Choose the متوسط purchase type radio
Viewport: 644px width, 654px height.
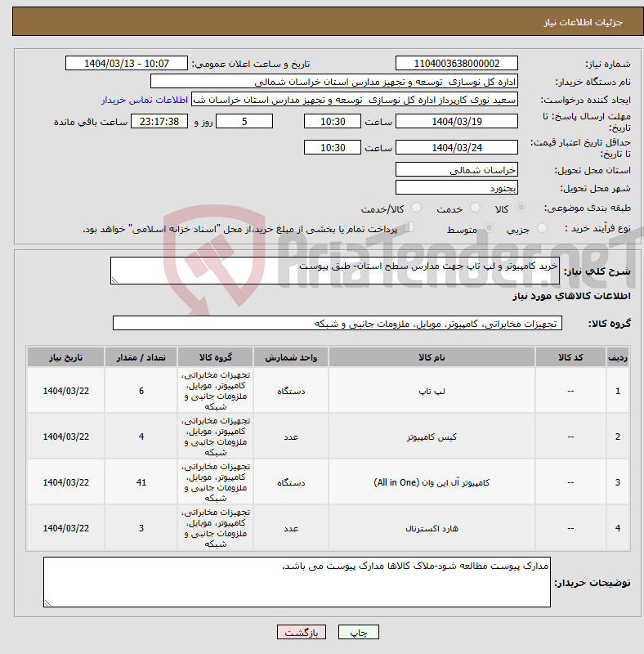(x=490, y=228)
